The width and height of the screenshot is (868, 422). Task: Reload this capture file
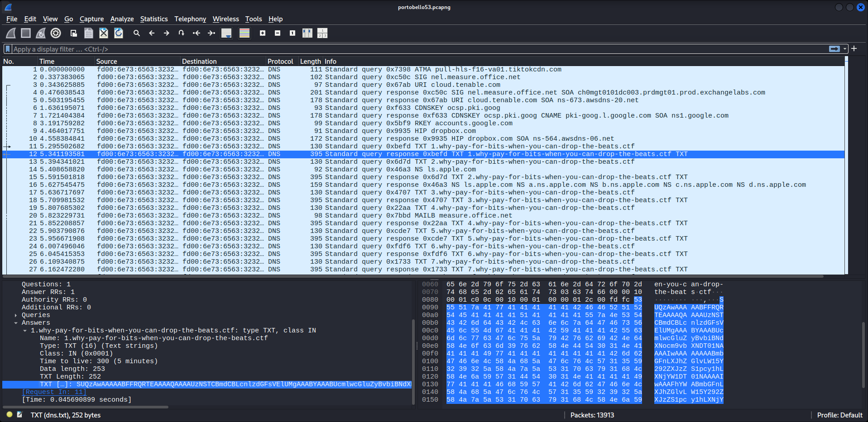(119, 33)
